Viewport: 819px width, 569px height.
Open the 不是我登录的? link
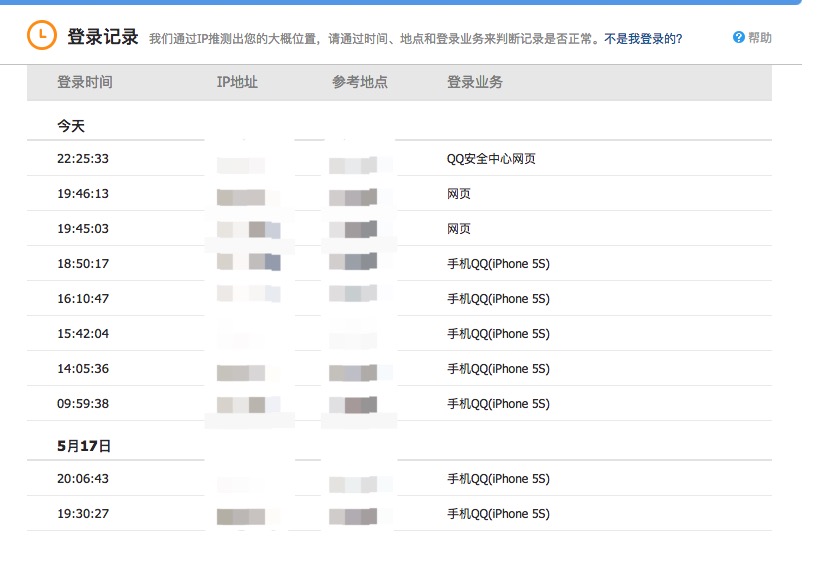643,39
